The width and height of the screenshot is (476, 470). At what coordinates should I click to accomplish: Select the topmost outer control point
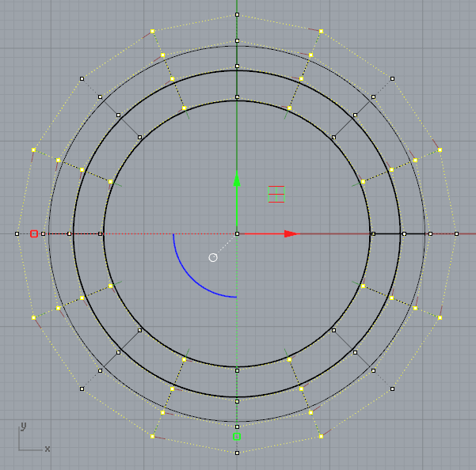pos(237,14)
